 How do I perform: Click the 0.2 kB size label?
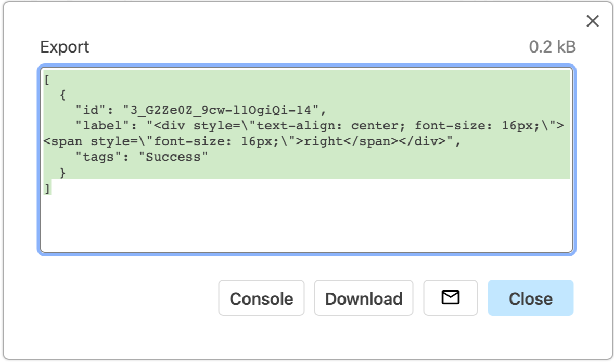(553, 47)
